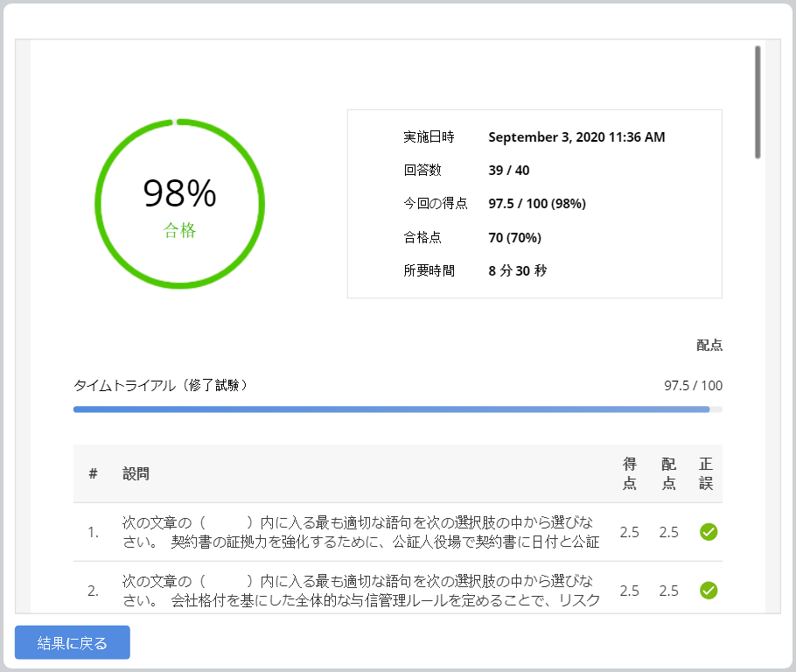Click the September 3, 2020 date value

[576, 137]
